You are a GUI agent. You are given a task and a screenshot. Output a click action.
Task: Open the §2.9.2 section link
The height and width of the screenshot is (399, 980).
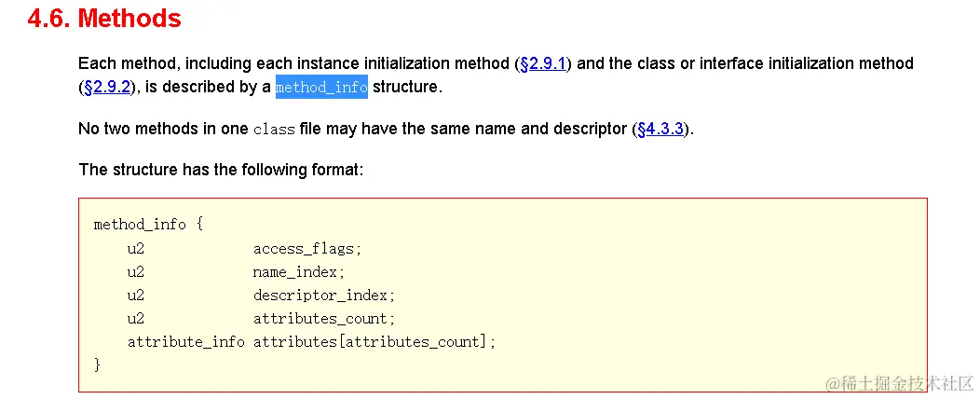107,87
